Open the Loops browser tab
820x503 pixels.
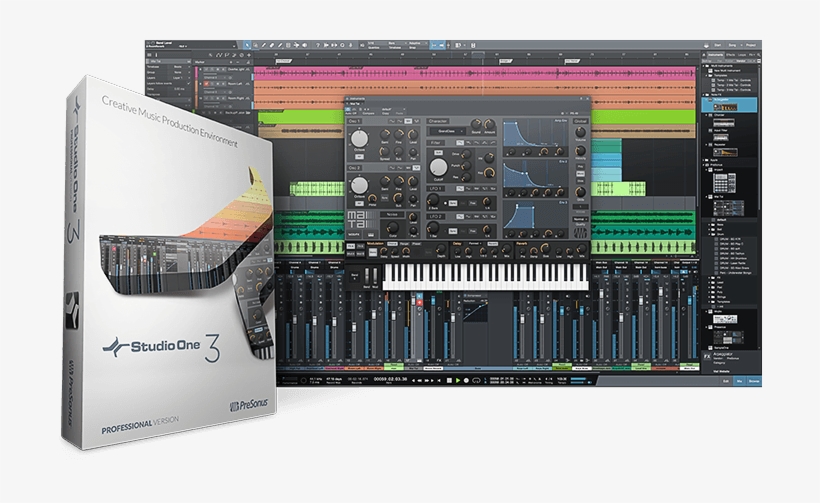[742, 54]
